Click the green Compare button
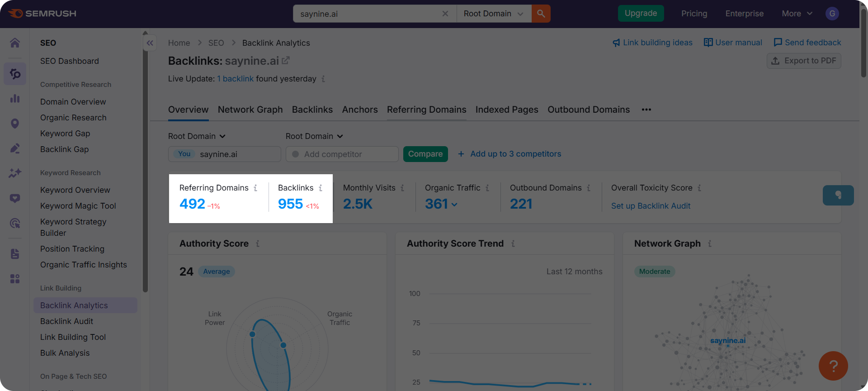 pos(425,154)
